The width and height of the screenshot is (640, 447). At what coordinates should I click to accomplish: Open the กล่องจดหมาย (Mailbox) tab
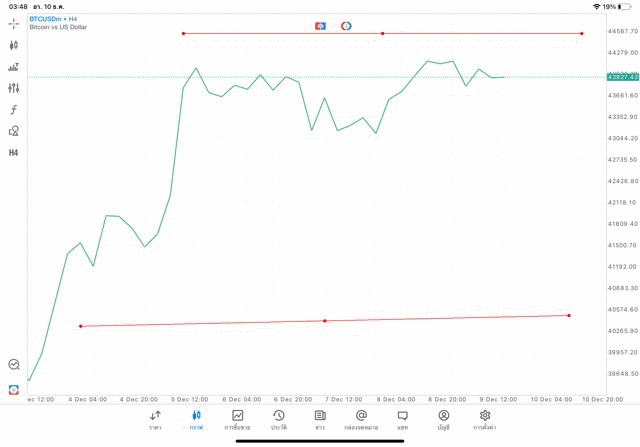pyautogui.click(x=361, y=419)
